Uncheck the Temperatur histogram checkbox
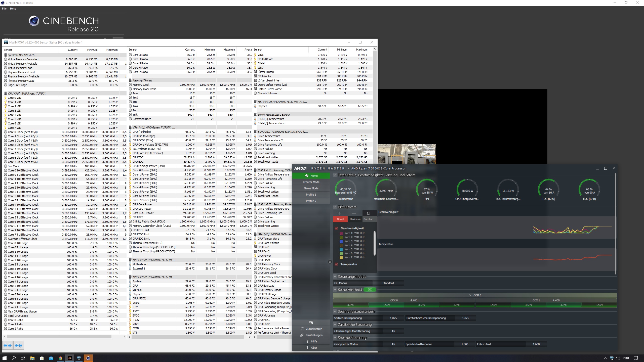644x362 pixels. pos(336,264)
